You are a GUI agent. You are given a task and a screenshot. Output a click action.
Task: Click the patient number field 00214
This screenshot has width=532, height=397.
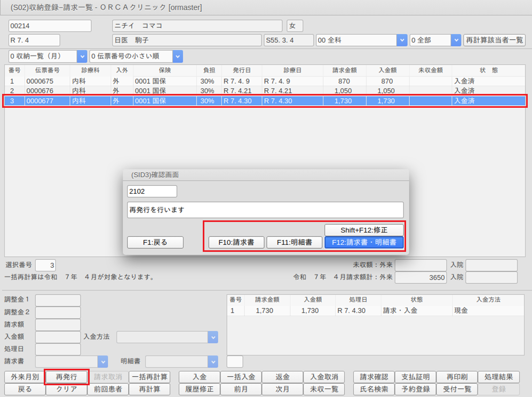click(50, 26)
